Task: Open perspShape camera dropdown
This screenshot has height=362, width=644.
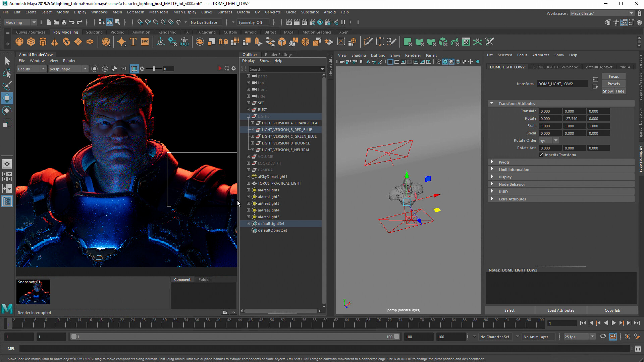Action: pos(68,69)
